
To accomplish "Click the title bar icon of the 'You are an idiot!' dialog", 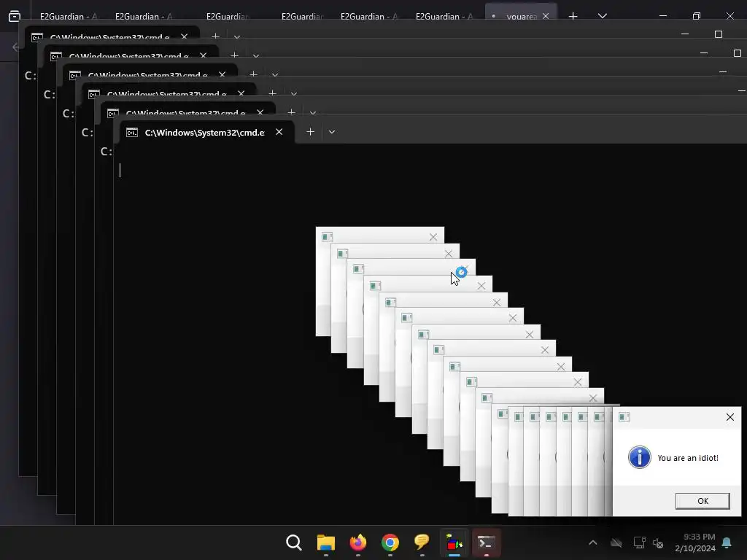I will (624, 417).
